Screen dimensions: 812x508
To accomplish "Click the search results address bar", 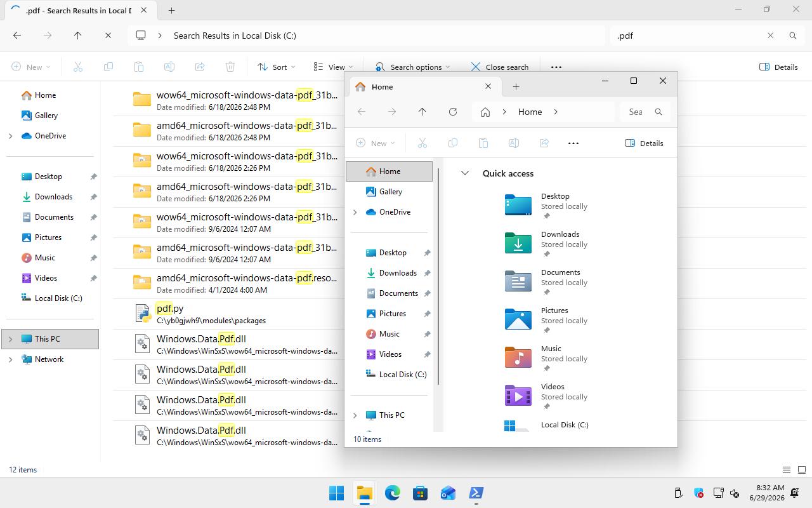I will [x=367, y=36].
